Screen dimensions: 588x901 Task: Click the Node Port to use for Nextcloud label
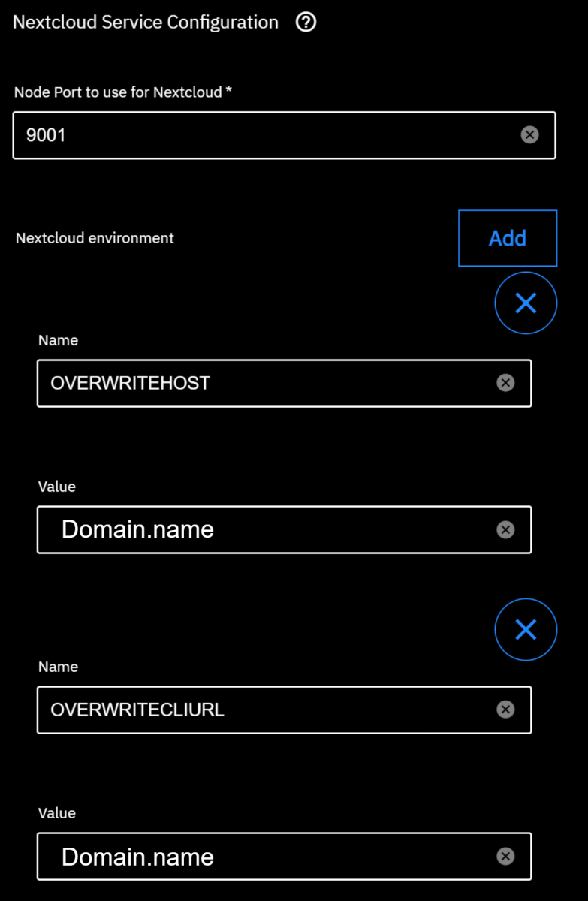(x=123, y=92)
